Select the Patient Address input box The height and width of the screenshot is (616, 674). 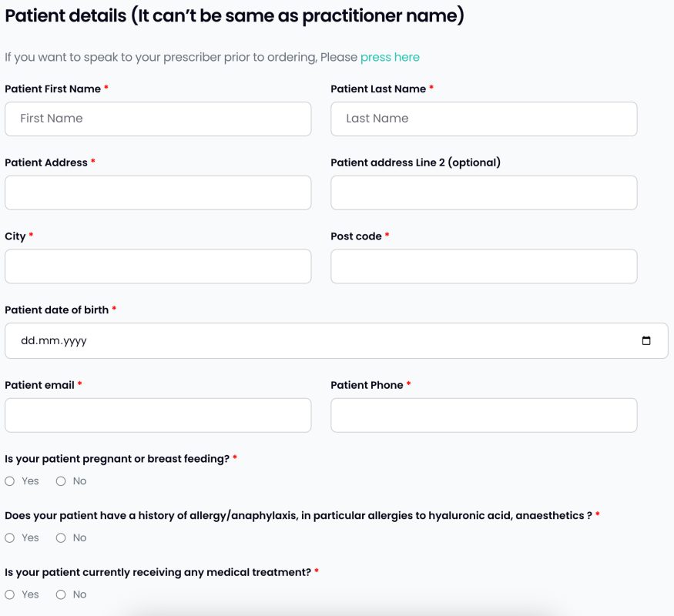[x=158, y=192]
